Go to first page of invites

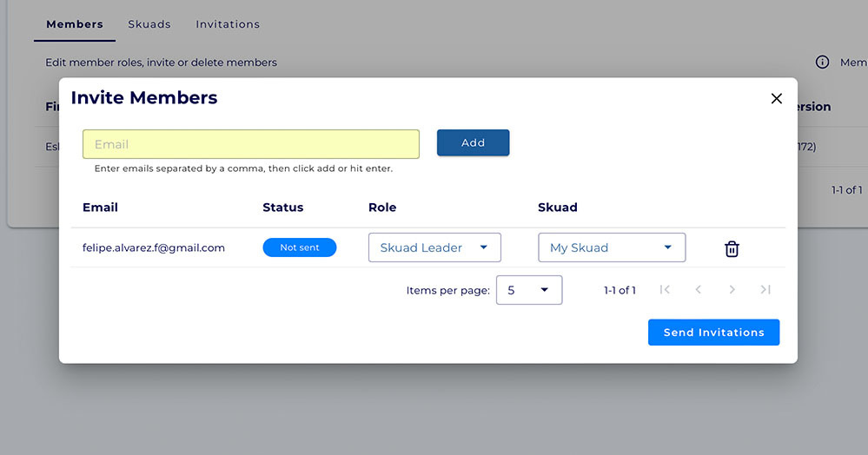(x=665, y=290)
